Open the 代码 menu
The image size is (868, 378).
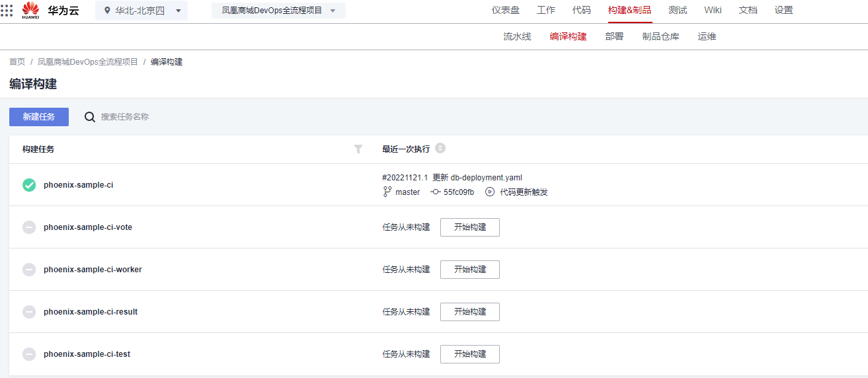pyautogui.click(x=582, y=10)
